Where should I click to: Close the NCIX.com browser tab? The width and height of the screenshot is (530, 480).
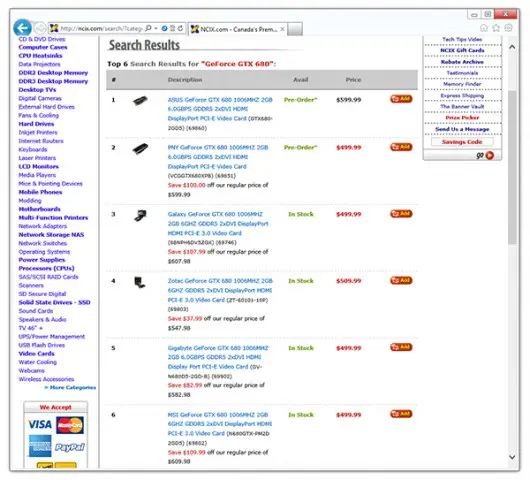click(x=282, y=29)
